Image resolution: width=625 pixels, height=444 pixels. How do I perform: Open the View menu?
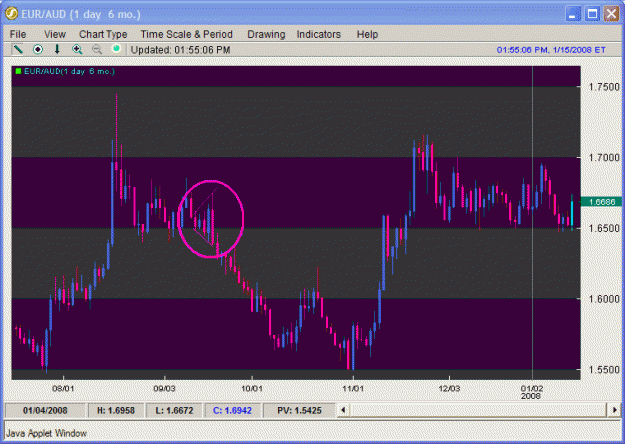[55, 34]
